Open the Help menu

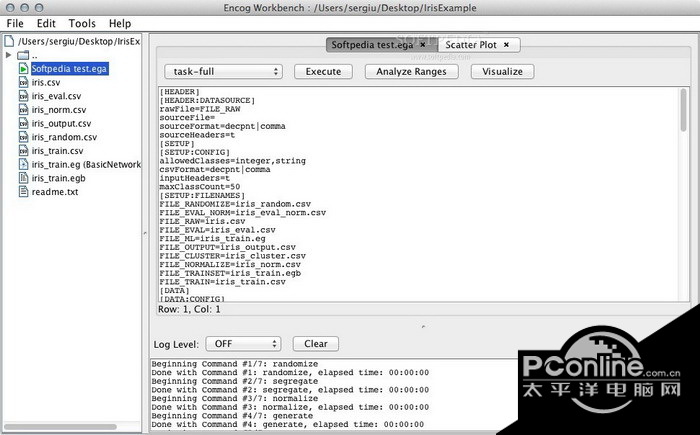point(120,24)
